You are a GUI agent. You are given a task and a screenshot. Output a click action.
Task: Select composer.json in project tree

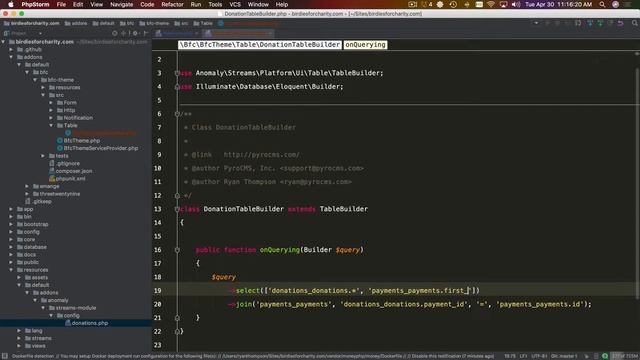tap(73, 171)
